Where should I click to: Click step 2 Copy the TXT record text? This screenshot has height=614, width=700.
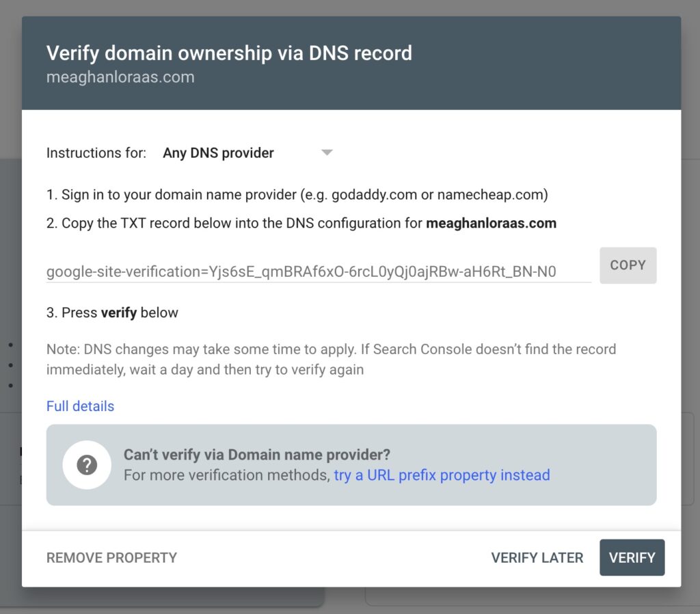pos(301,223)
